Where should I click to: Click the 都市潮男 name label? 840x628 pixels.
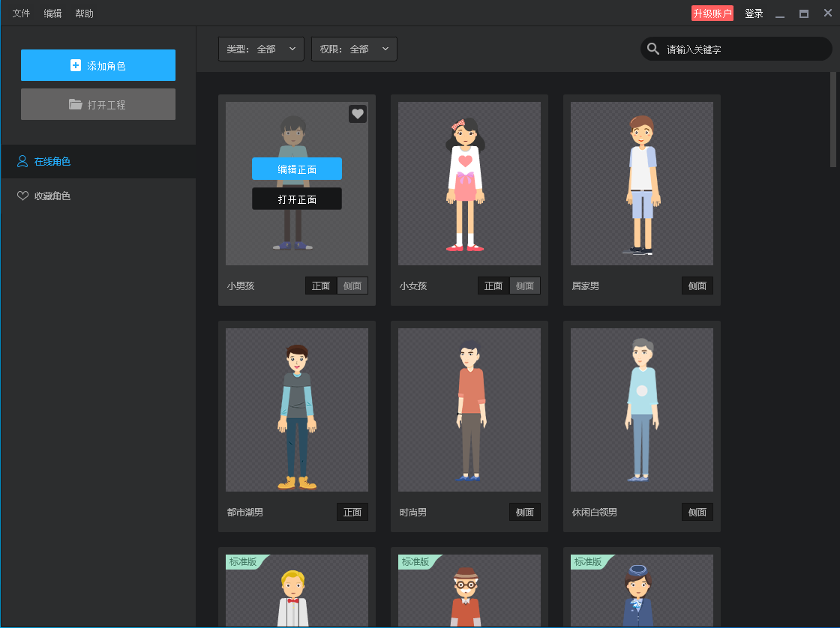244,513
